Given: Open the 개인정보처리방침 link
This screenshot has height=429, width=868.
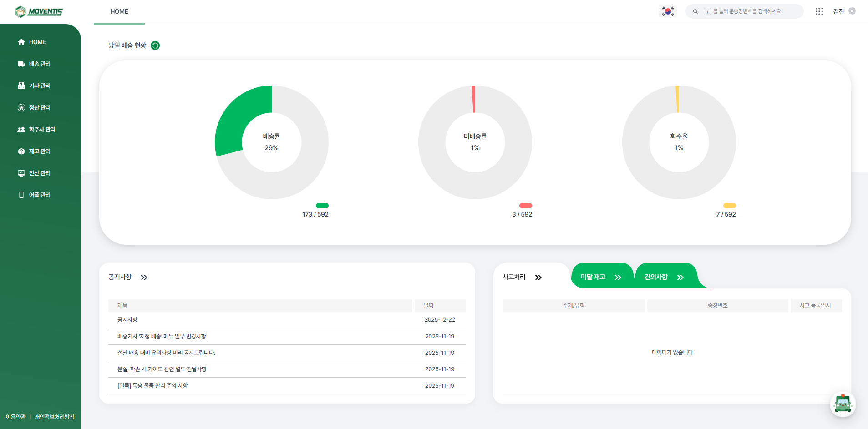Looking at the screenshot, I should 55,417.
